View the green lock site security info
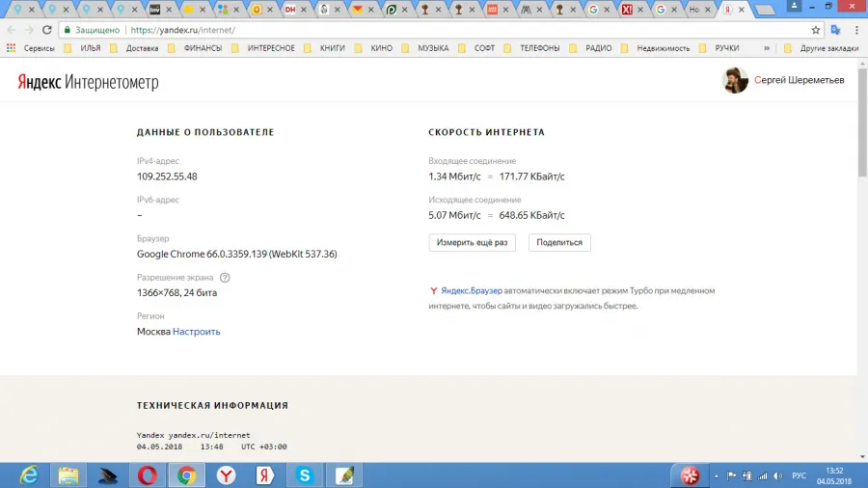Viewport: 868px width, 488px height. click(x=68, y=30)
